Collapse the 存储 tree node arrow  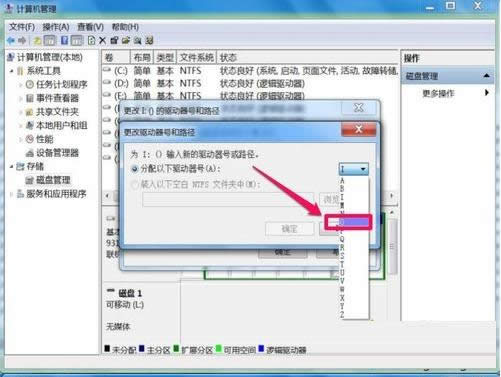pos(12,166)
